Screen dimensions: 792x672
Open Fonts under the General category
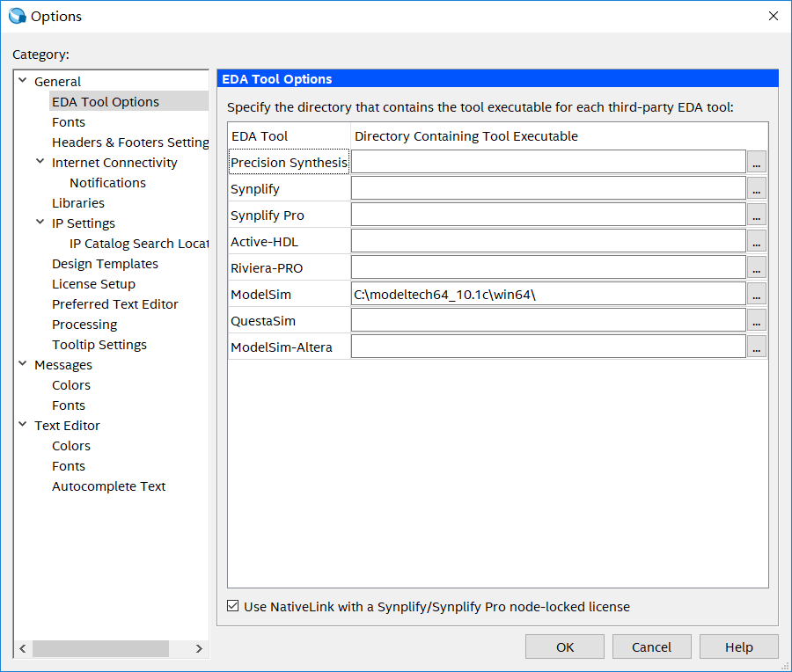coord(69,122)
